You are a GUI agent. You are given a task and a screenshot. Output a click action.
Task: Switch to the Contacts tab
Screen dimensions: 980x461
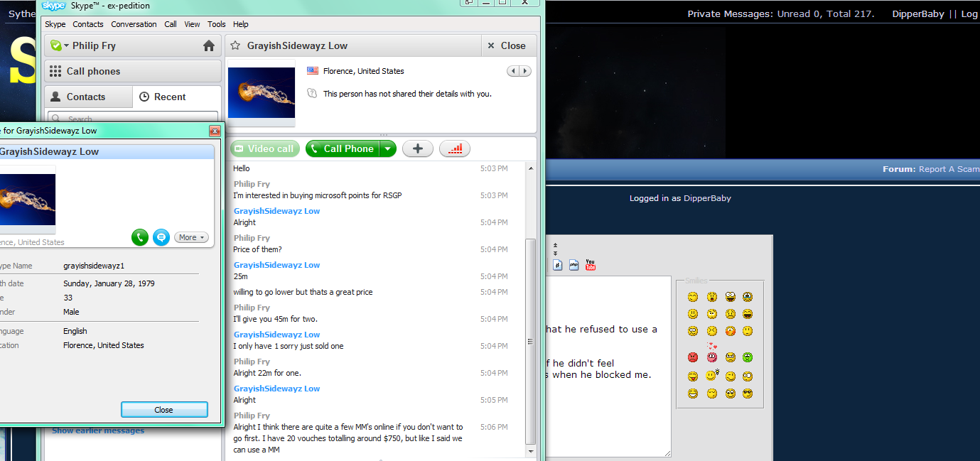[x=88, y=97]
